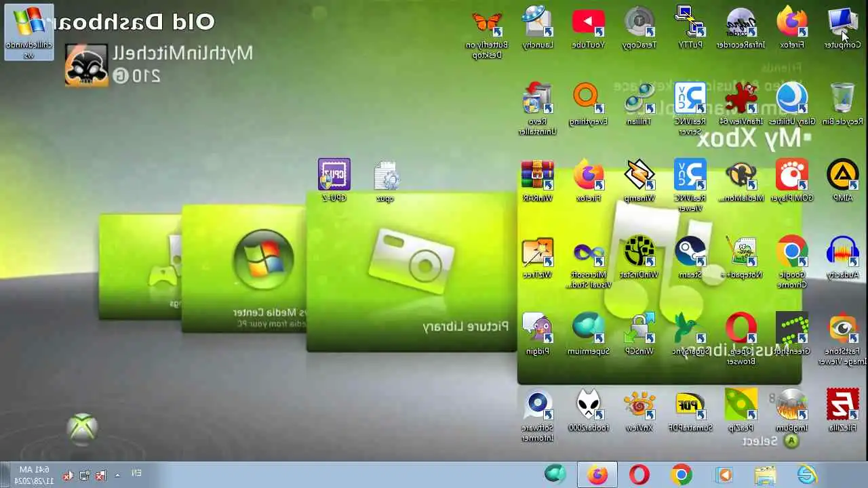Screen dimensions: 868x488
Task: Select the Revo Uninstaller shortcut
Action: click(538, 108)
